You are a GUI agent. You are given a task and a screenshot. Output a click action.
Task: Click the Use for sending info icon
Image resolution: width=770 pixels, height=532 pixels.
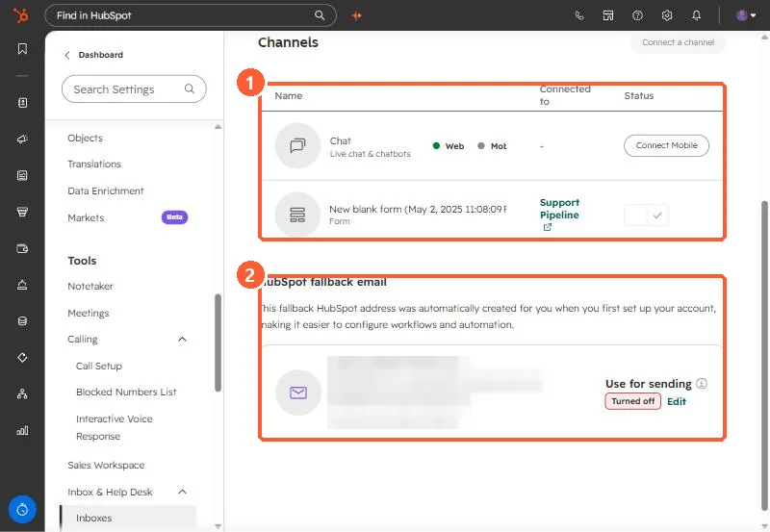pos(702,383)
